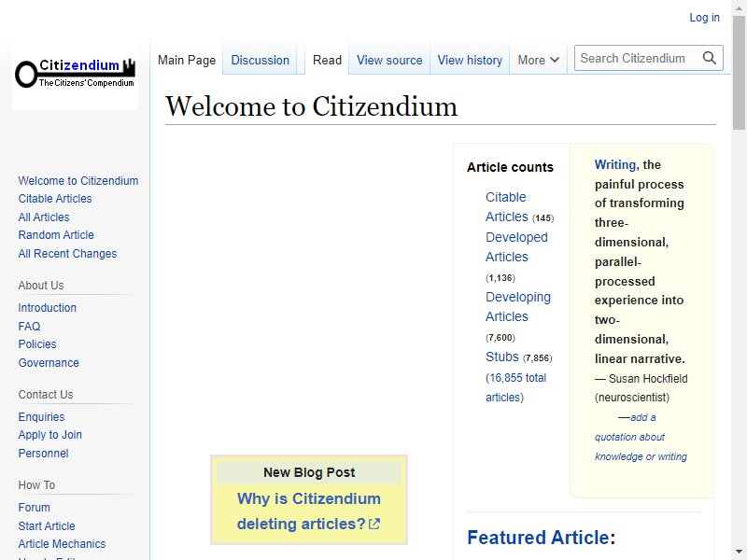
Task: Click the scrollbar up arrow
Action: point(739,7)
